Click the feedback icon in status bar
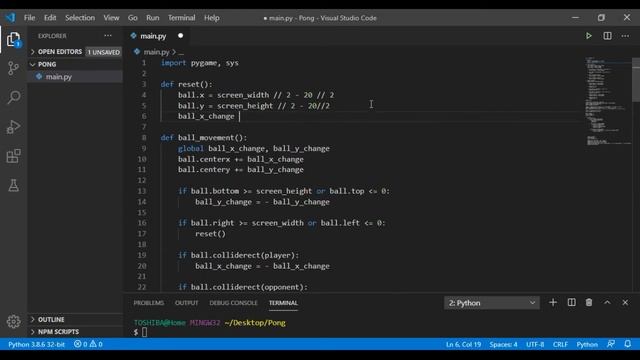This screenshot has height=360, width=640. tap(611, 344)
